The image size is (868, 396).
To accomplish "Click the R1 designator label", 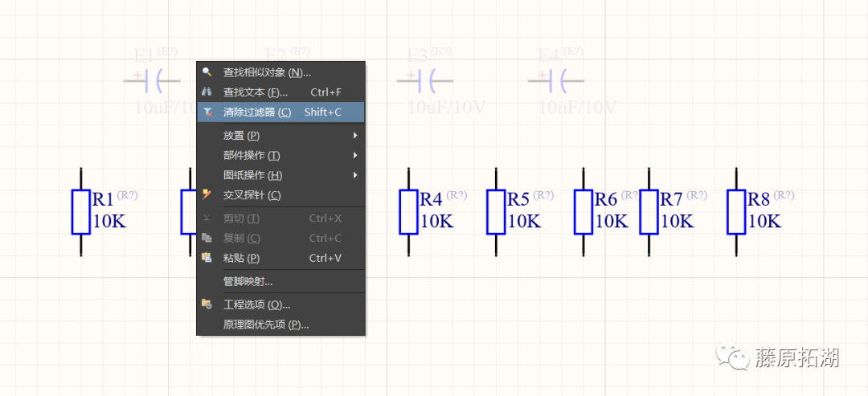I will pyautogui.click(x=103, y=199).
